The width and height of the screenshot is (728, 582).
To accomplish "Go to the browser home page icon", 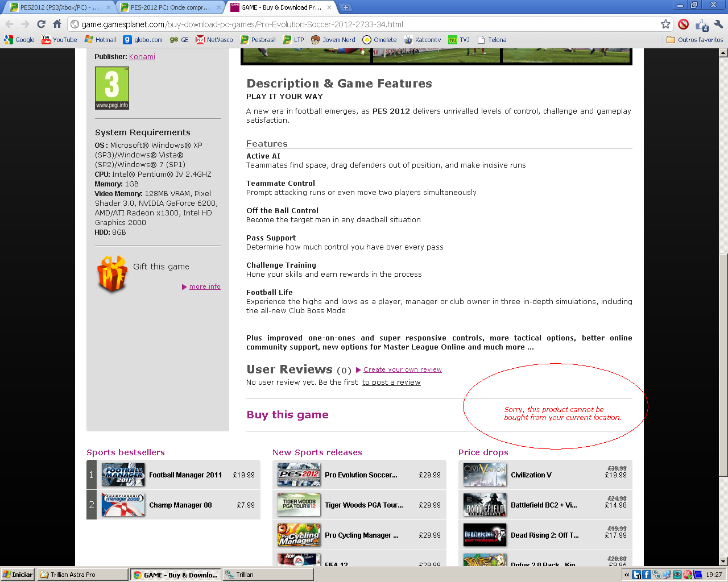I will [x=57, y=24].
